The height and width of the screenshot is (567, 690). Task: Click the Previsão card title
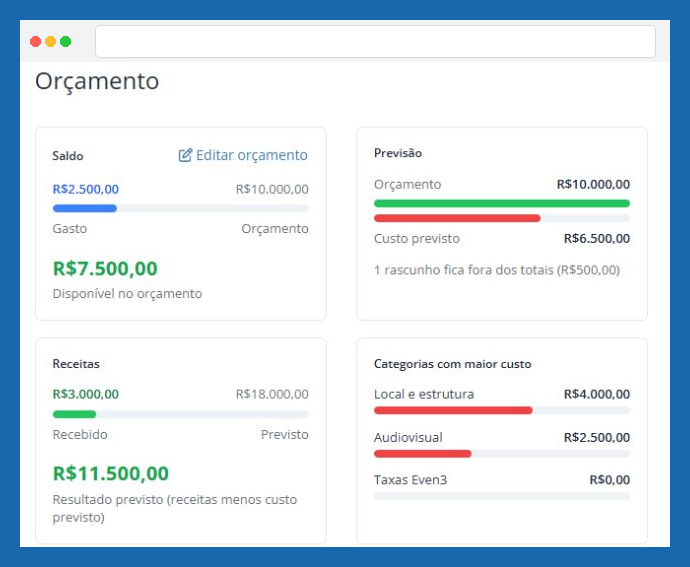398,153
